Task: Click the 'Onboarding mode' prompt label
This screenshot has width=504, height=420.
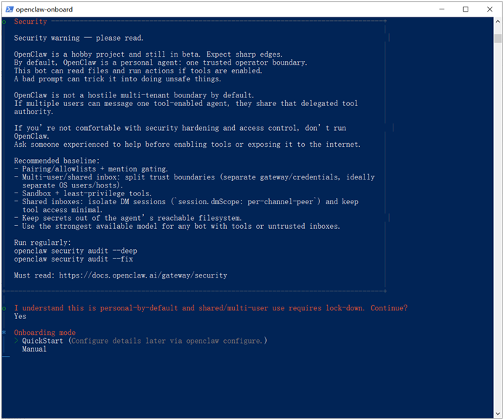Action: (44, 332)
